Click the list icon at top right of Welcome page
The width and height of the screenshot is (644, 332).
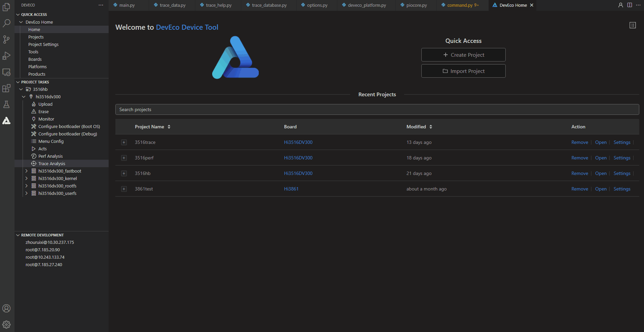coord(633,25)
